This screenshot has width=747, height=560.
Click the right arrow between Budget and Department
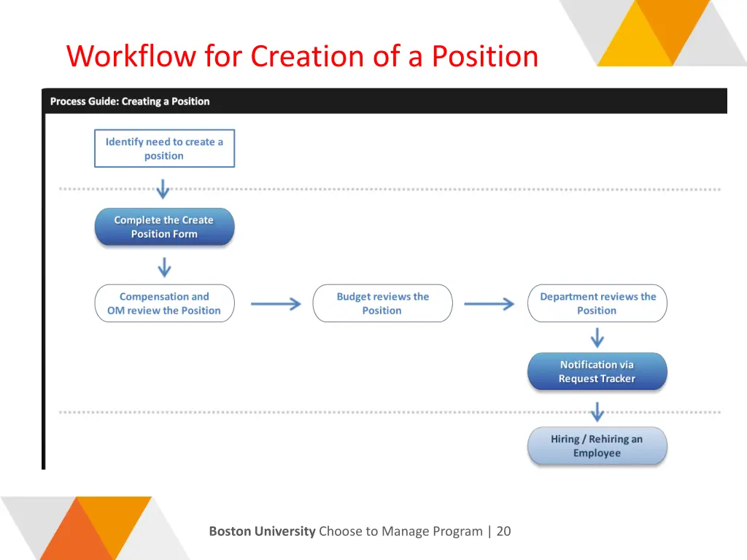click(x=489, y=304)
